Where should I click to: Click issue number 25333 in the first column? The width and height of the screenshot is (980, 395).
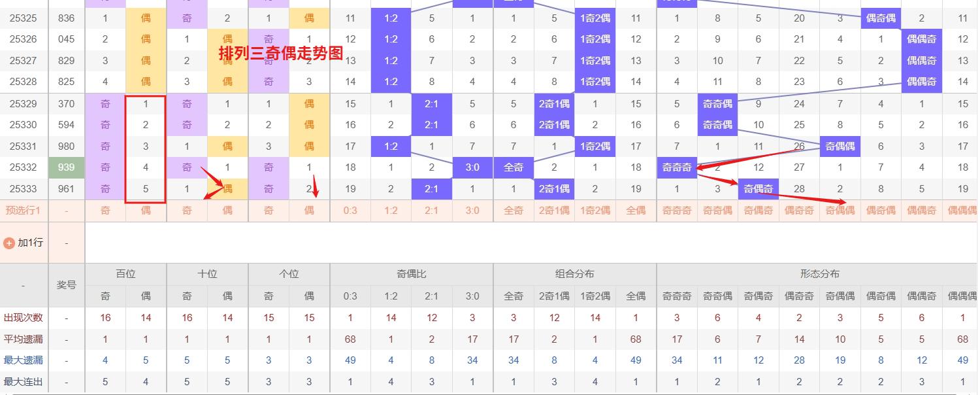pos(24,189)
